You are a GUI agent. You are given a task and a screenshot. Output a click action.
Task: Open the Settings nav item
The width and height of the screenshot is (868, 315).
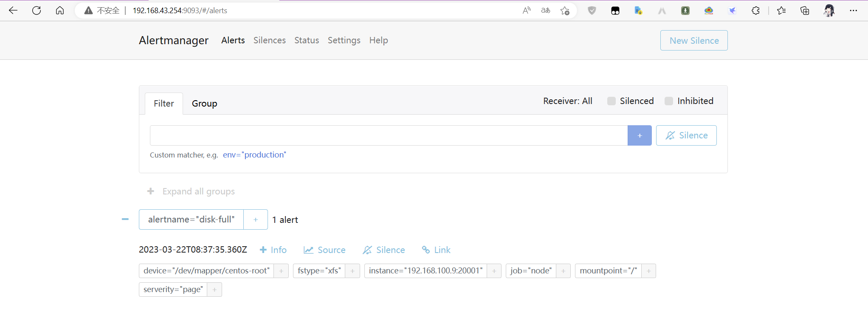click(344, 40)
